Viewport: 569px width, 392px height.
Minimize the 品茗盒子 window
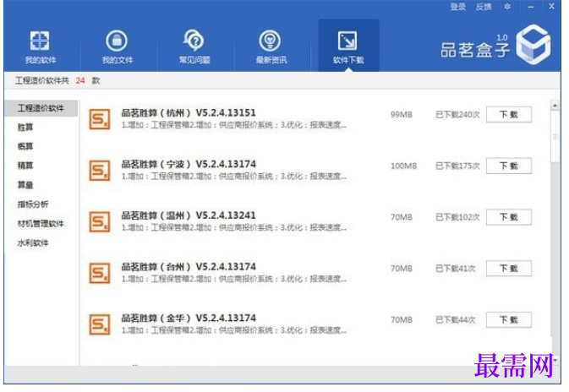[x=531, y=7]
